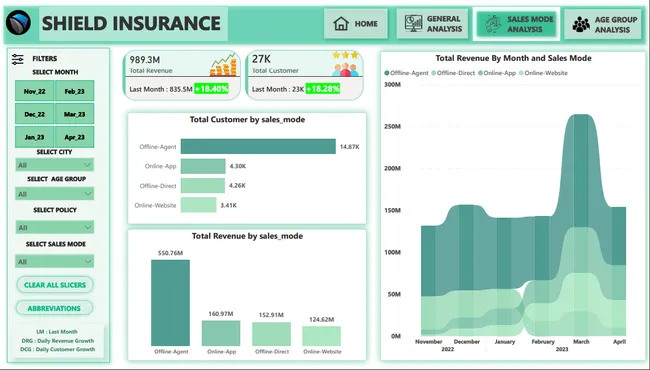This screenshot has height=370, width=650.
Task: Click the Offline-Direct customer bar 4.26K
Action: (203, 186)
